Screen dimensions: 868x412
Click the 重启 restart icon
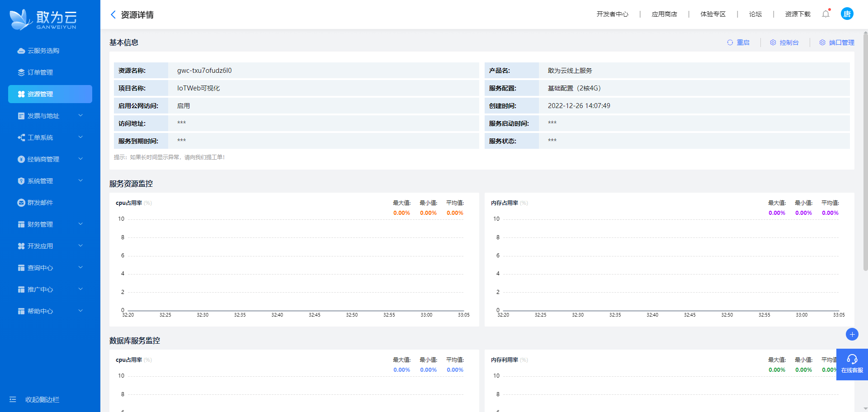730,43
